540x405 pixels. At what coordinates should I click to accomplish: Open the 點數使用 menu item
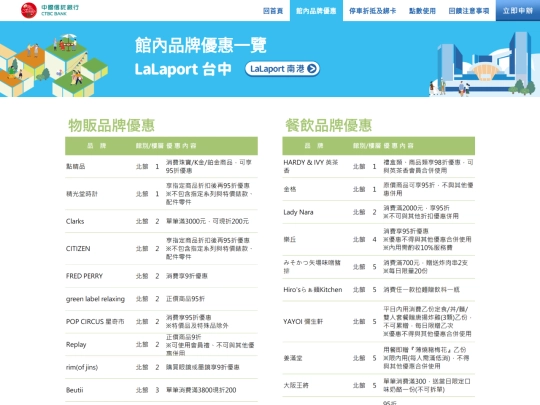(422, 11)
